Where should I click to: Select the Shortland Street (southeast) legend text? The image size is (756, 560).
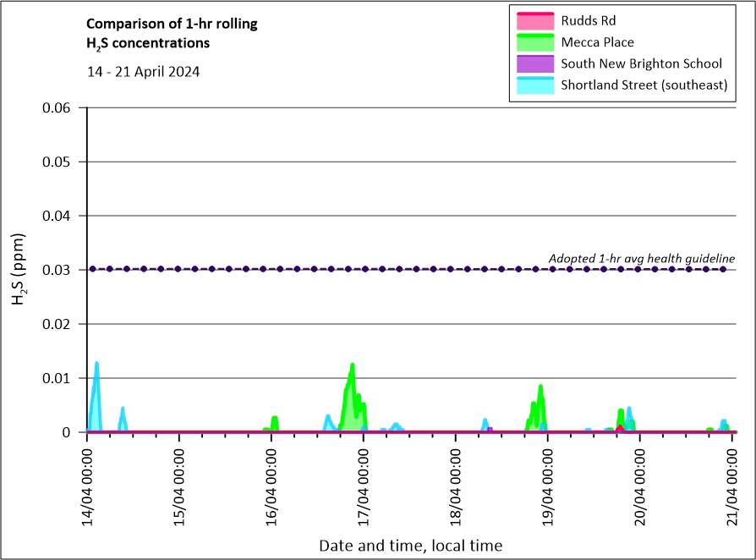tap(644, 85)
